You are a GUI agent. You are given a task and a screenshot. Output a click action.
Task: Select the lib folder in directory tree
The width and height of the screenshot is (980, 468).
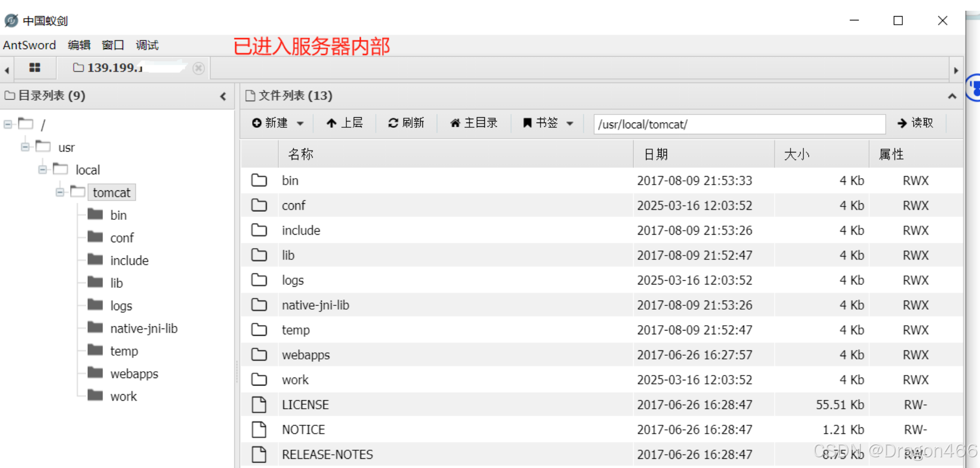pos(117,283)
